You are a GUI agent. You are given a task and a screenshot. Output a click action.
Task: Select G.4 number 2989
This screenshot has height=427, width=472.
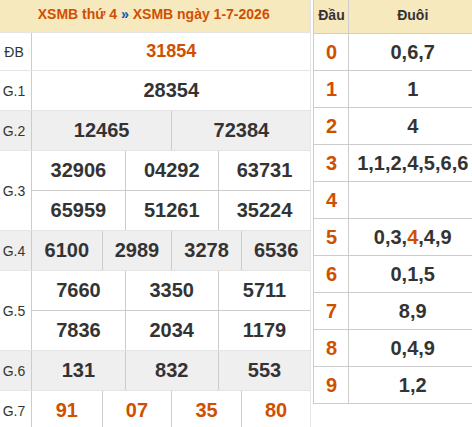(x=137, y=250)
